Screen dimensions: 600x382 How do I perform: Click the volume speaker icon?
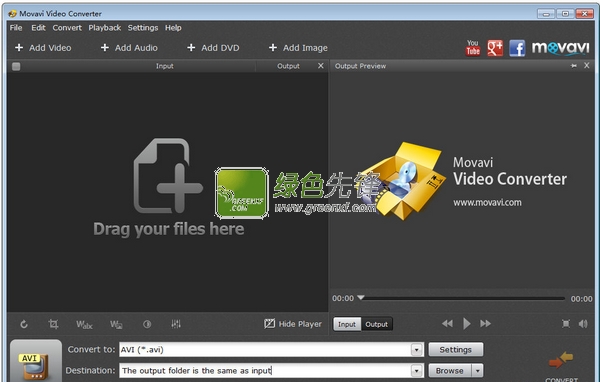[583, 324]
